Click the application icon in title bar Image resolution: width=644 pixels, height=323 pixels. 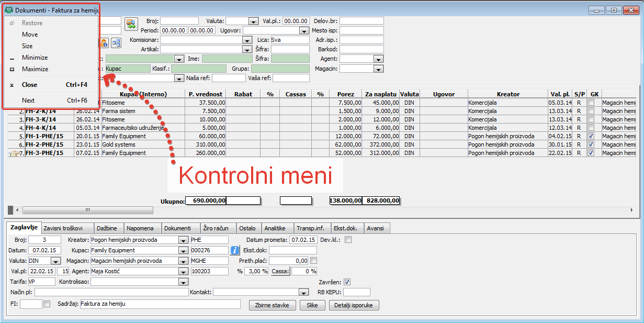(x=9, y=10)
